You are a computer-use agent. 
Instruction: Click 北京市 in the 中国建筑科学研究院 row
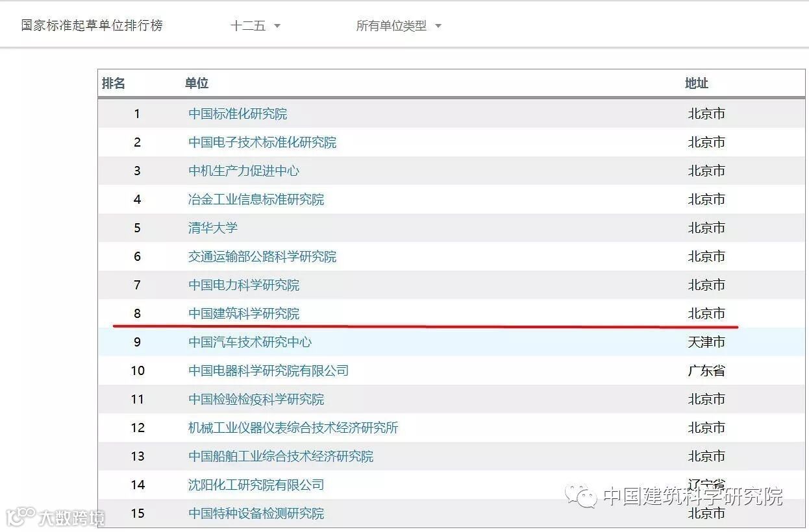click(x=706, y=313)
